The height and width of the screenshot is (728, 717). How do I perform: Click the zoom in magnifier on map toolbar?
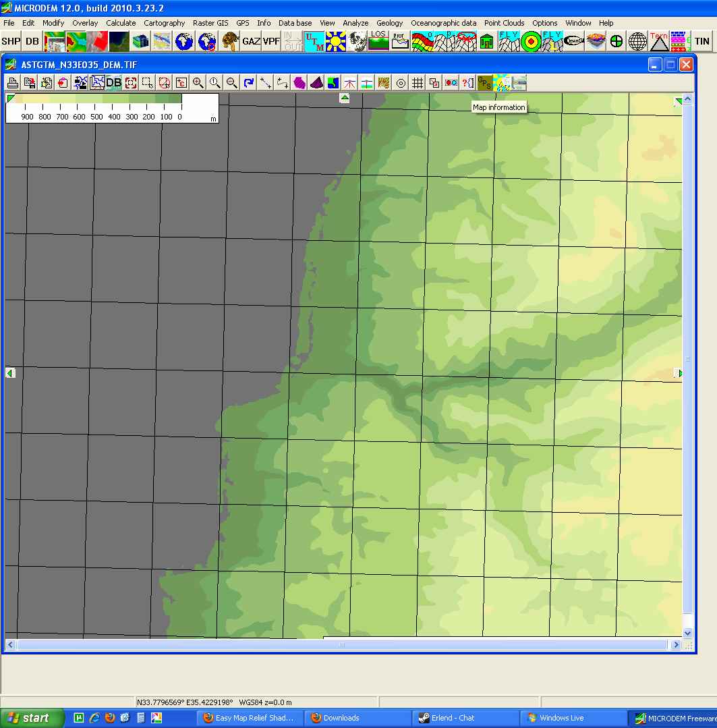198,83
